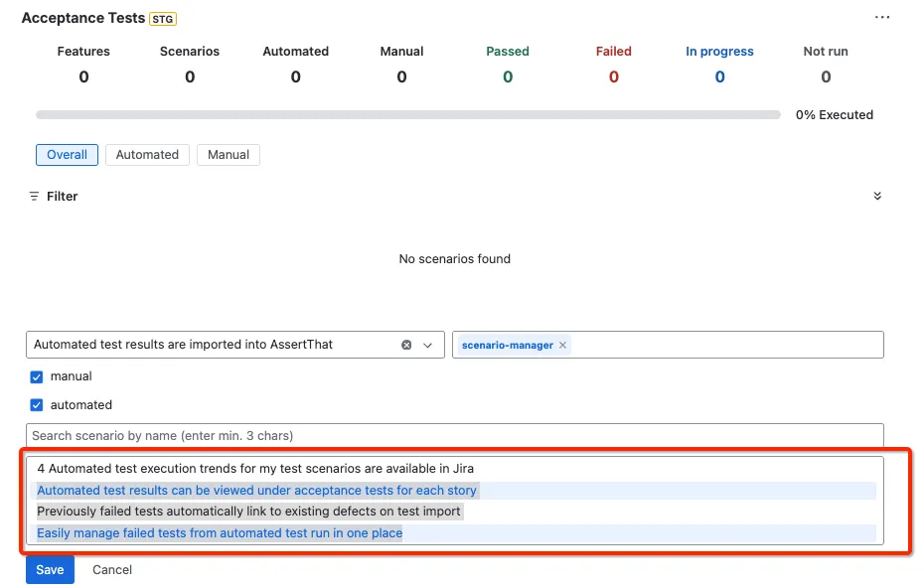Switch to the Automated tab
This screenshot has height=588, width=924.
[147, 154]
